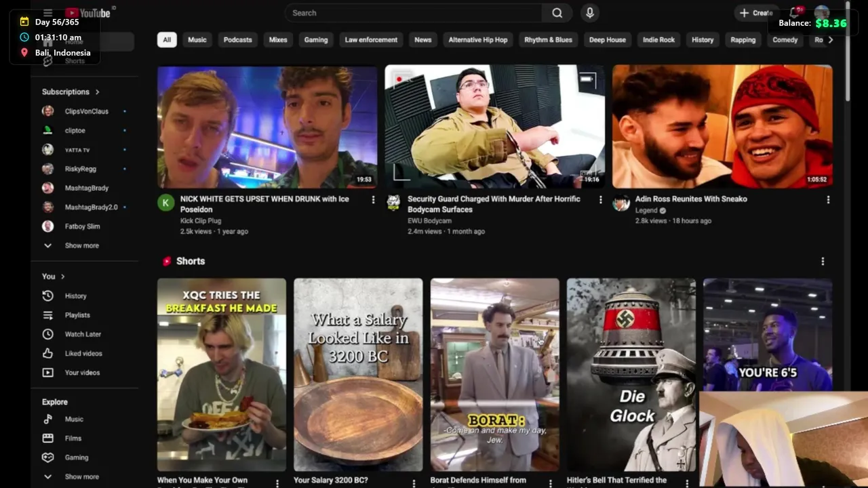
Task: Open the Your videos icon
Action: (47, 373)
